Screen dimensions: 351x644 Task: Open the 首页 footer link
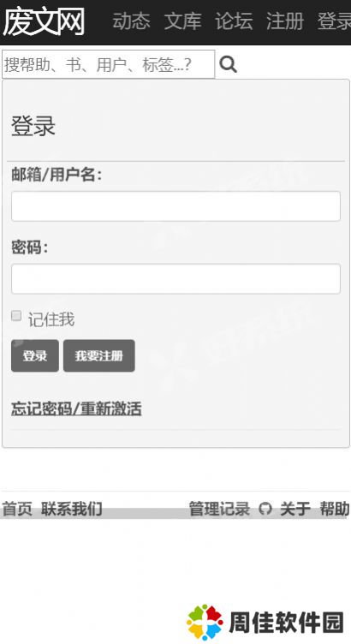(x=17, y=510)
